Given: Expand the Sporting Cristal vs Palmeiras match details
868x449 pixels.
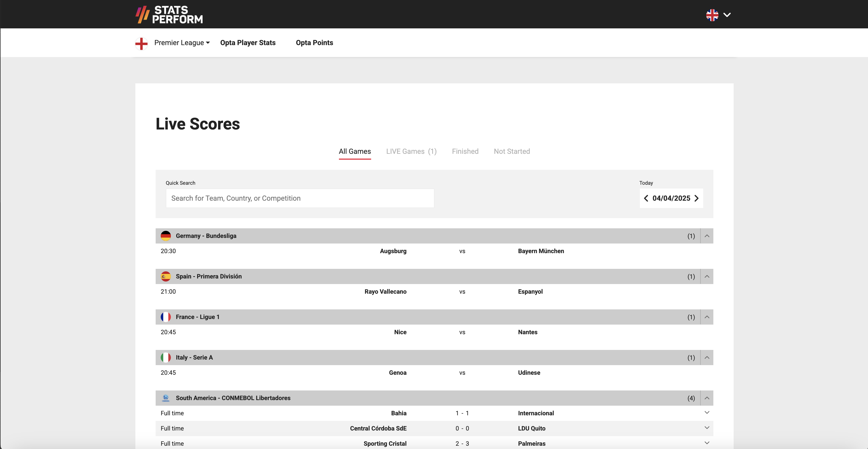Looking at the screenshot, I should pyautogui.click(x=707, y=443).
